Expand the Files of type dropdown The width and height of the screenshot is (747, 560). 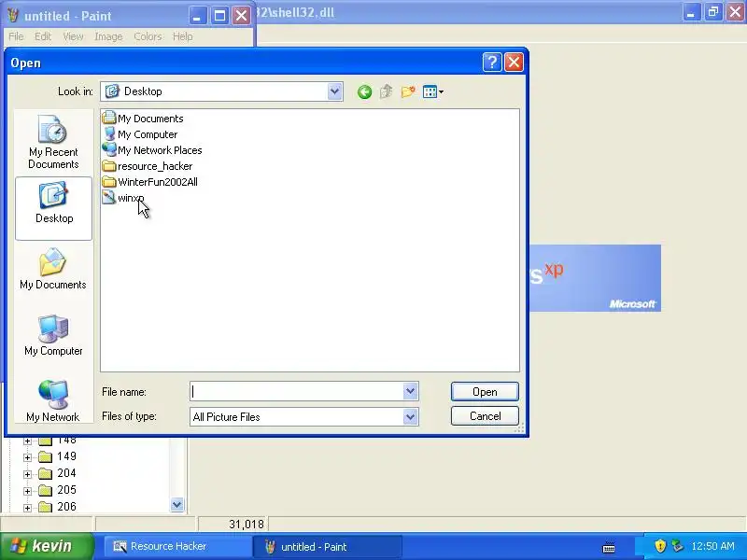pyautogui.click(x=410, y=416)
